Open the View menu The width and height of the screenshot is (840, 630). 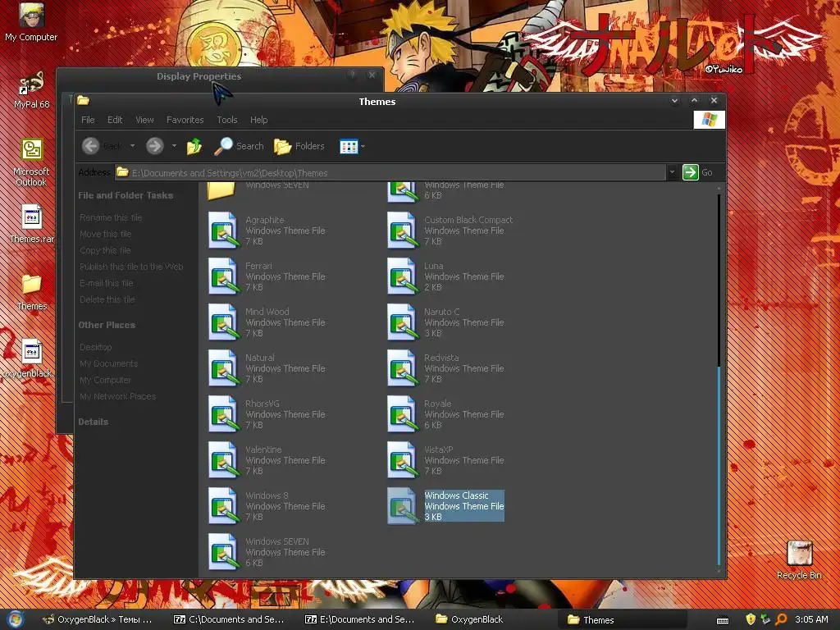click(144, 120)
